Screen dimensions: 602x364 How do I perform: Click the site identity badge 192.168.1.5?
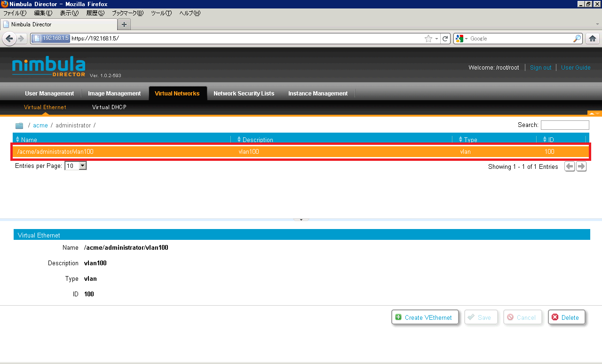click(51, 39)
